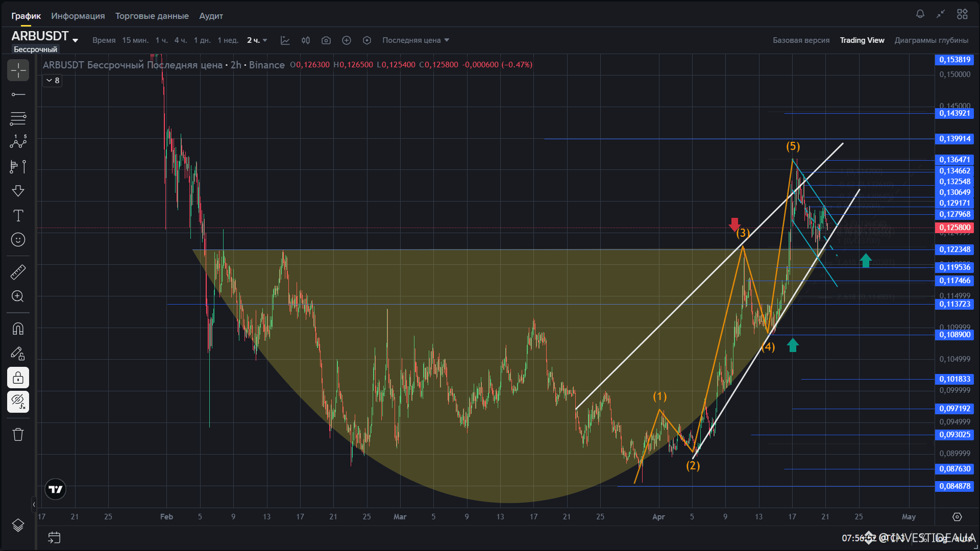Remove drawings with trash icon
Viewport: 980px width, 551px height.
(18, 434)
